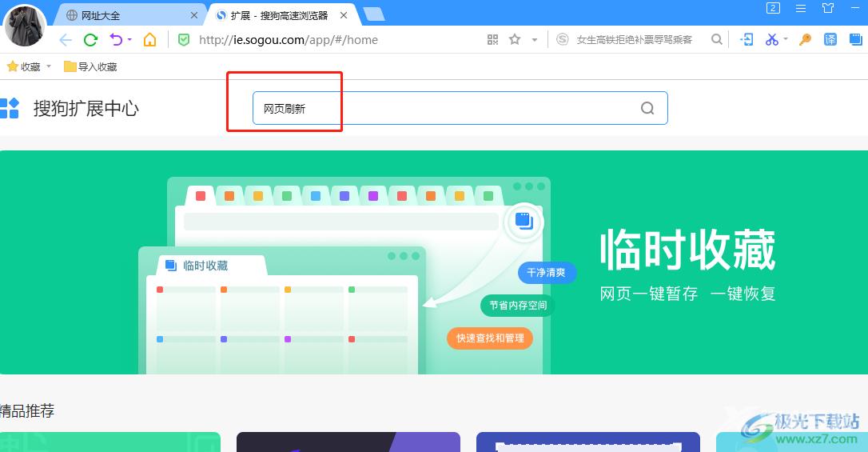868x452 pixels.
Task: Open the hamburger main menu
Action: (801, 8)
